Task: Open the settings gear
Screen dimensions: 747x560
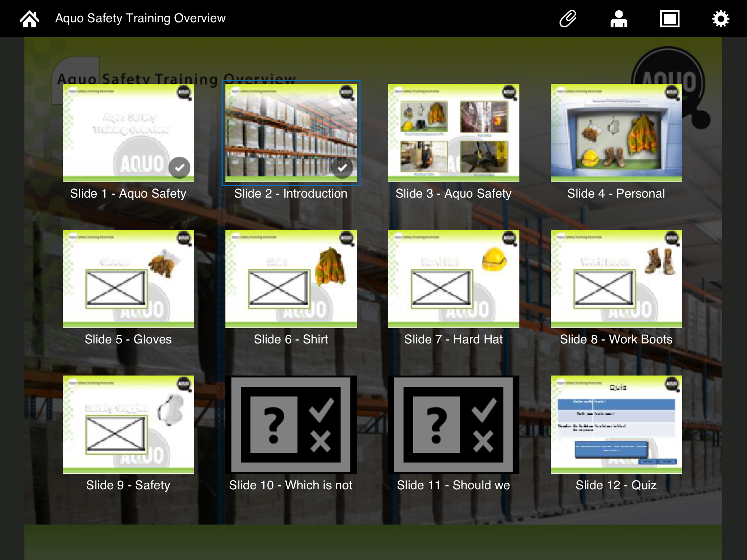Action: pyautogui.click(x=721, y=19)
